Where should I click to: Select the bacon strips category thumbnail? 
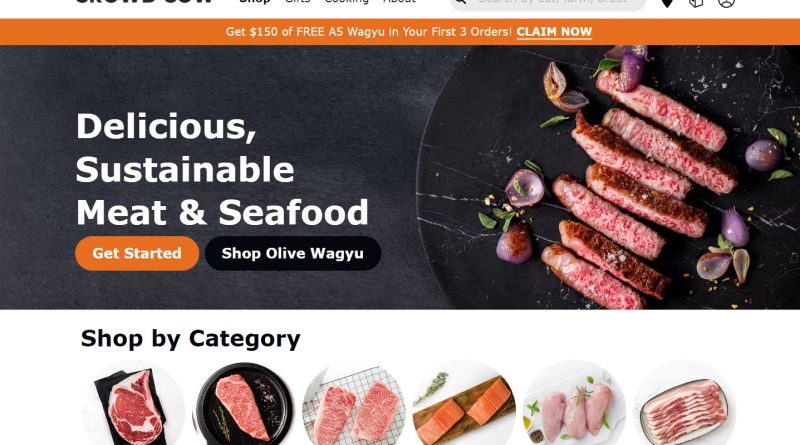(x=685, y=403)
